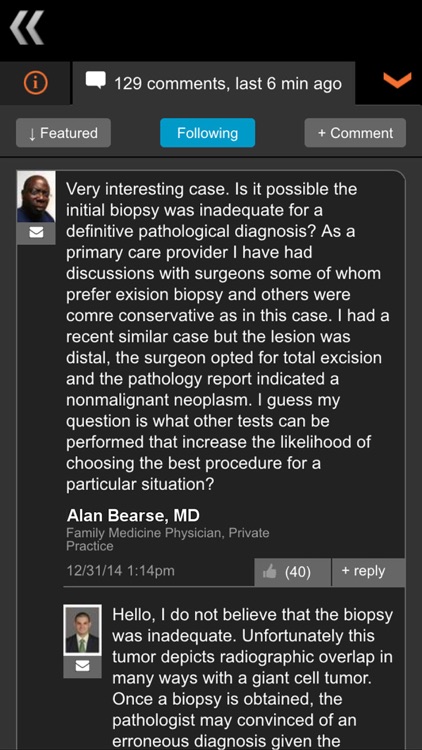Tap the speech bubble comments icon
The image size is (422, 750).
coord(95,80)
